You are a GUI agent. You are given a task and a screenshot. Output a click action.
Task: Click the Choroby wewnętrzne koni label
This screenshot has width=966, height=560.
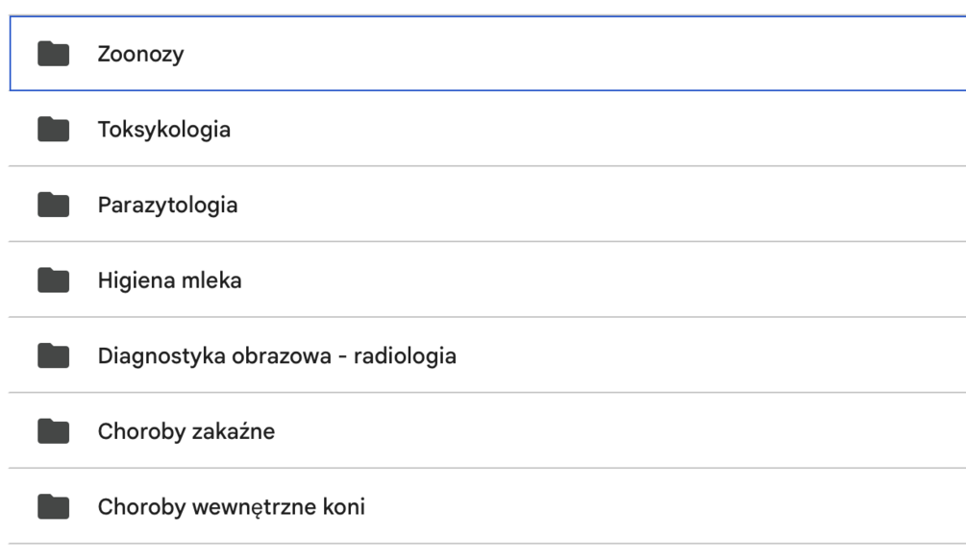231,507
